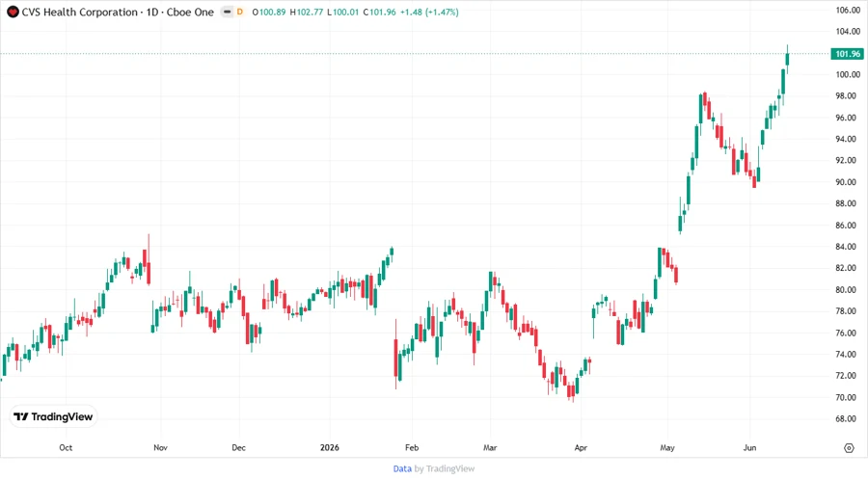Click the 80.00 price axis label

[x=848, y=290]
